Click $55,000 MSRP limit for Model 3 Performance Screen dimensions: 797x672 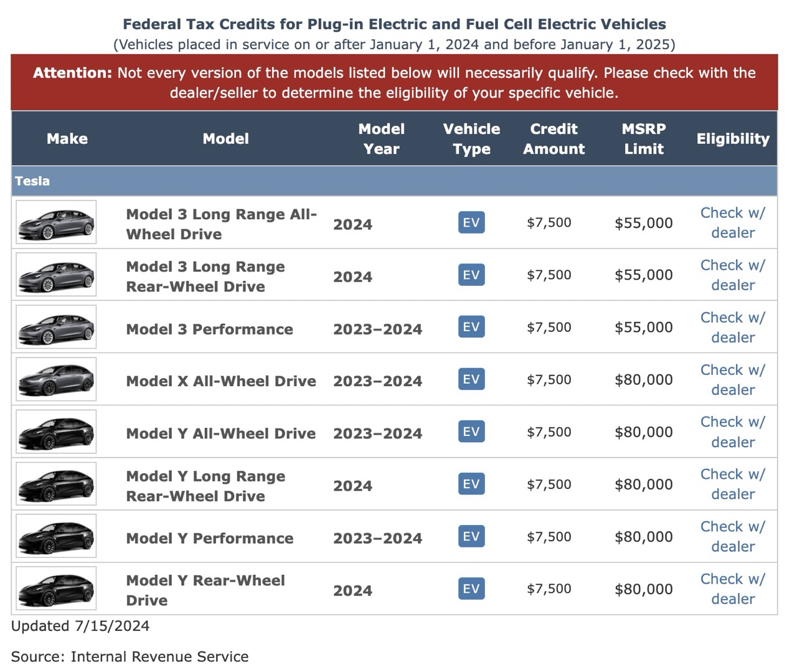click(x=644, y=327)
